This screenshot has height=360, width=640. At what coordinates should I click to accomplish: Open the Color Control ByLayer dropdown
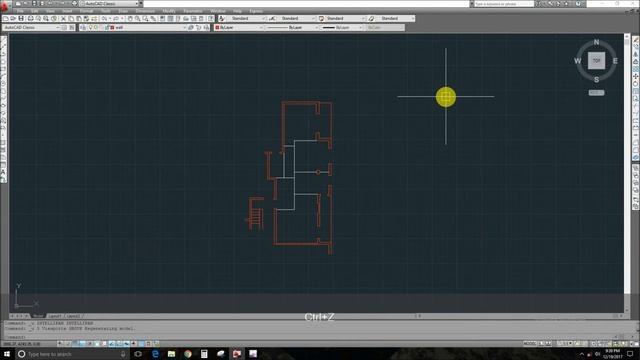pyautogui.click(x=261, y=27)
